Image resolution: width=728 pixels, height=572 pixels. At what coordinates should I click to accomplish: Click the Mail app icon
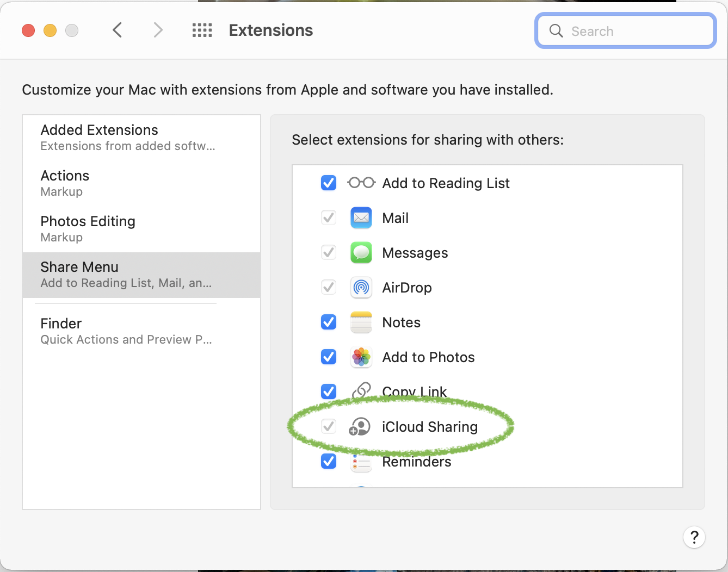pyautogui.click(x=361, y=218)
